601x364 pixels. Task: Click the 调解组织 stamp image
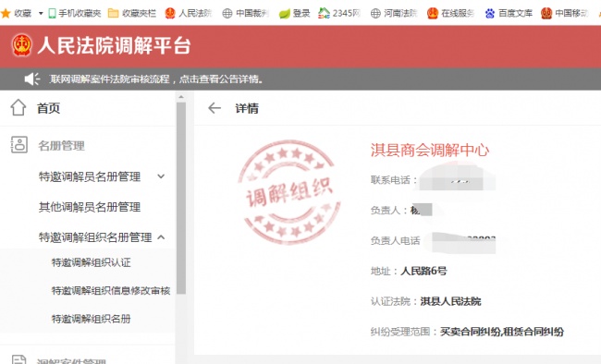pyautogui.click(x=289, y=192)
